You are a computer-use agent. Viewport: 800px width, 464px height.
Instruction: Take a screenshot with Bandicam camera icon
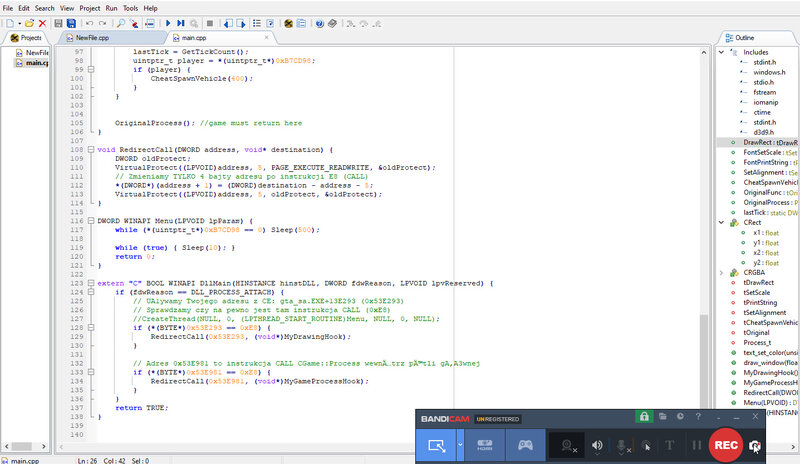755,446
